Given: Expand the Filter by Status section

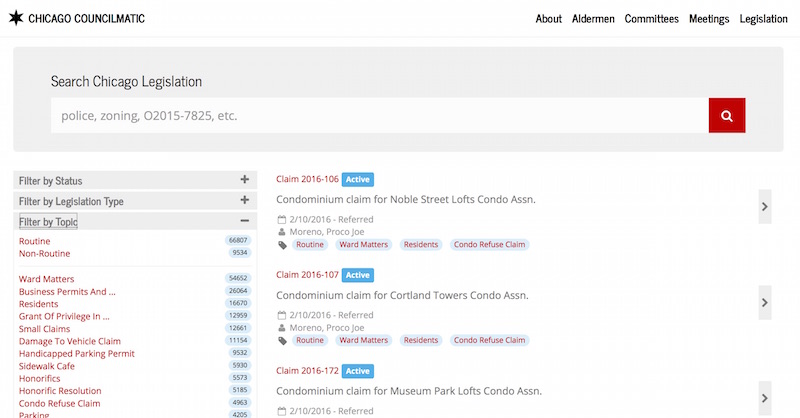Looking at the screenshot, I should [135, 180].
